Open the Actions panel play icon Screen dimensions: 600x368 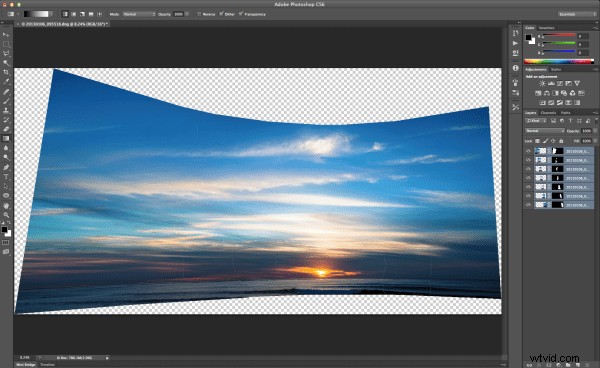[x=515, y=43]
